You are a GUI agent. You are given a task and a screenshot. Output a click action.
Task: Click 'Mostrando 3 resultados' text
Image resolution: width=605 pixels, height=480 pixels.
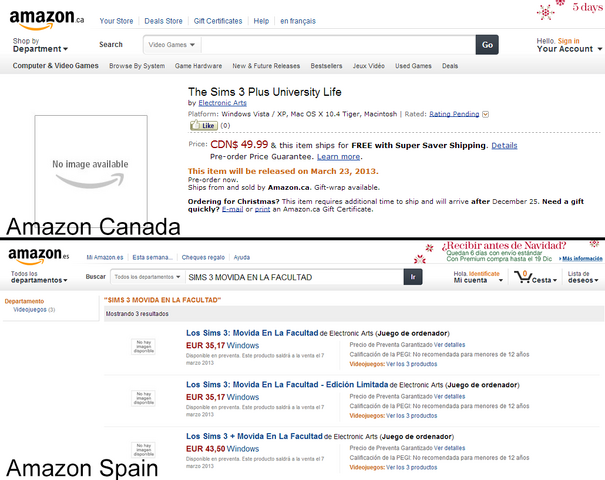[137, 314]
